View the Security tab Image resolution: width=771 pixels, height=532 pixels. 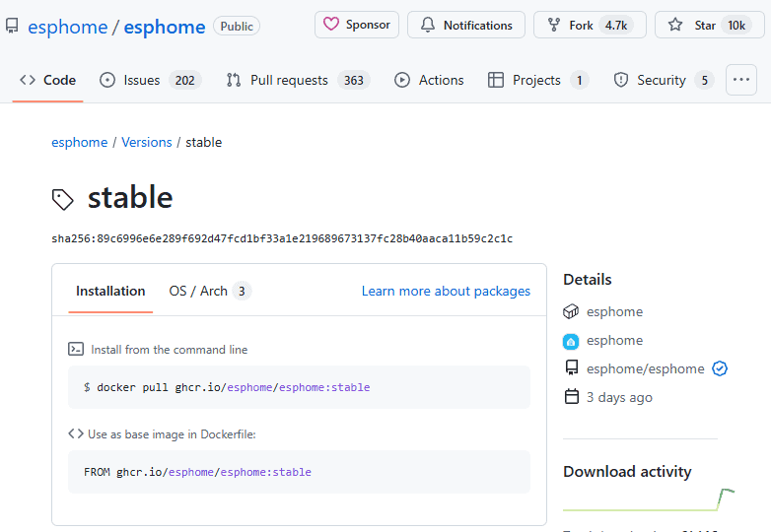point(663,81)
